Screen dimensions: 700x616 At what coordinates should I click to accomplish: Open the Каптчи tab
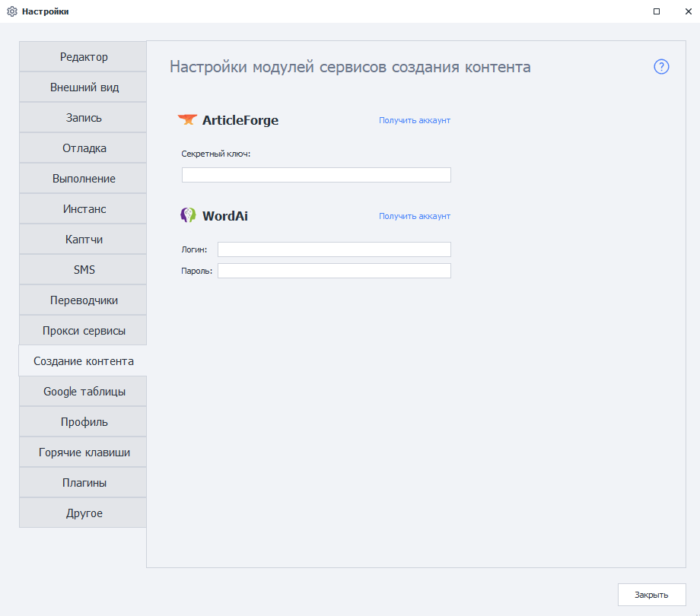point(84,240)
